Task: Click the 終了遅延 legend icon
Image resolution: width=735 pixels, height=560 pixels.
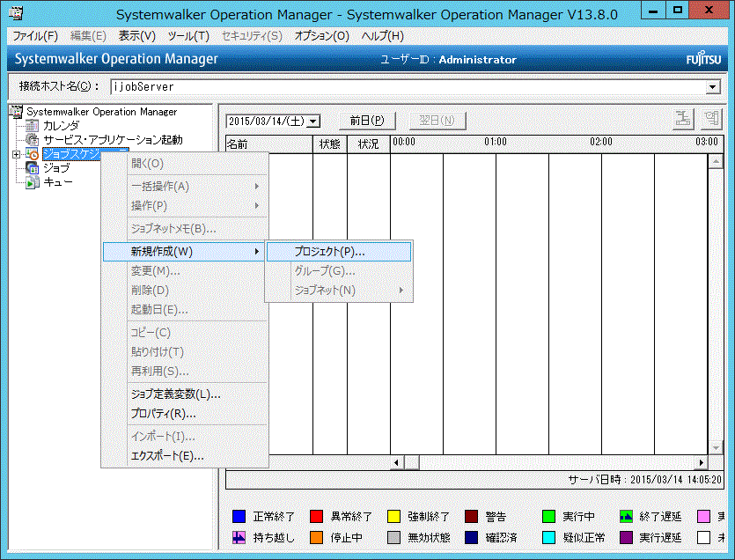Action: (x=626, y=516)
